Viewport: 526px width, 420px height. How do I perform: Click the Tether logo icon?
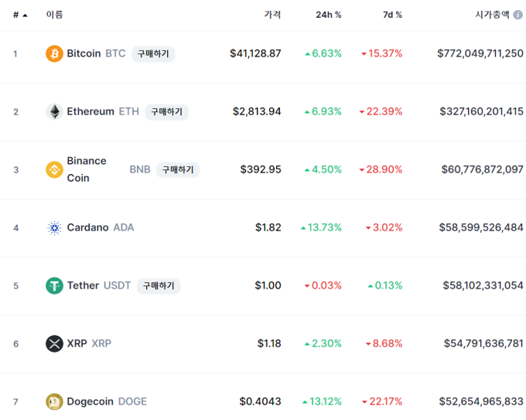(54, 285)
